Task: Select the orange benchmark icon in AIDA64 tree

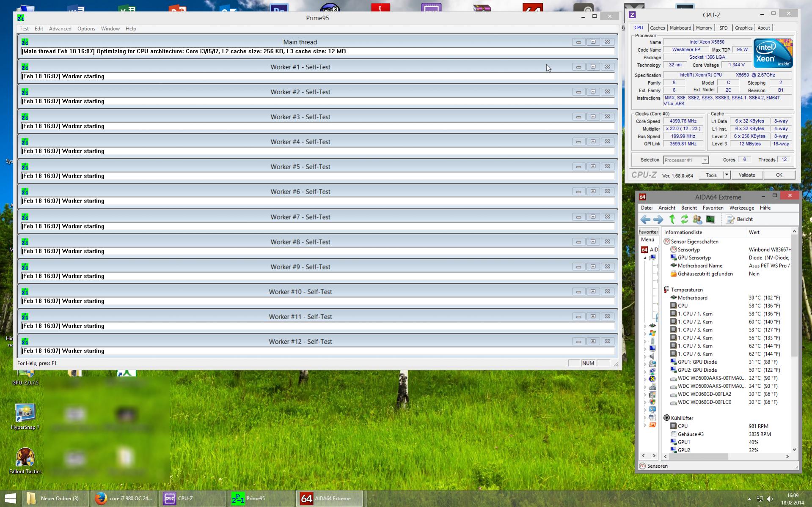Action: click(652, 425)
